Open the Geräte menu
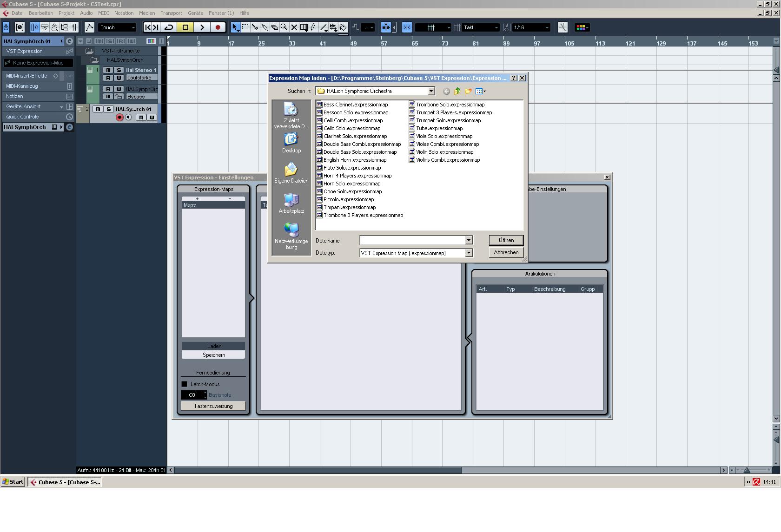 click(195, 13)
